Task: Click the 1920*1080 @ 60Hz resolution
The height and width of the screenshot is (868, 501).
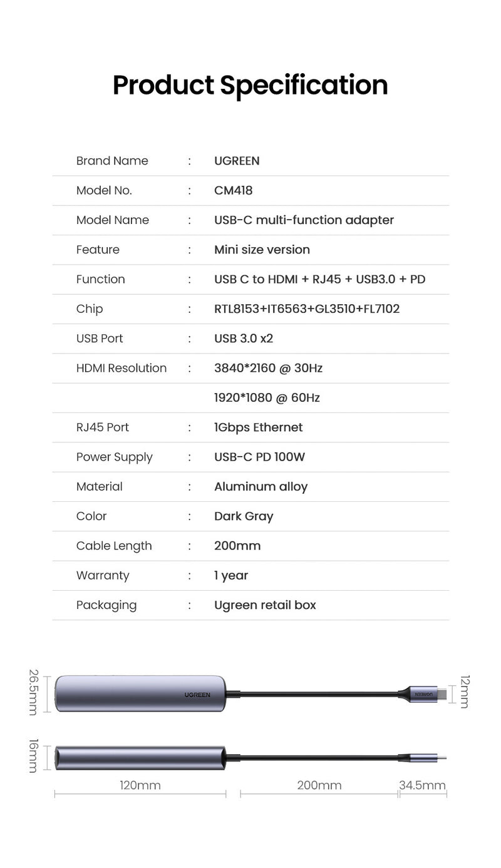Action: [267, 398]
